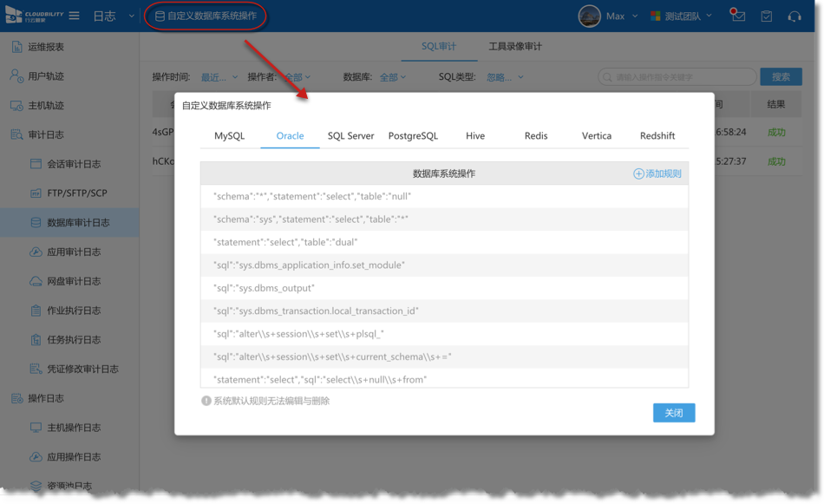
Task: Open the mail notifications icon
Action: (738, 16)
